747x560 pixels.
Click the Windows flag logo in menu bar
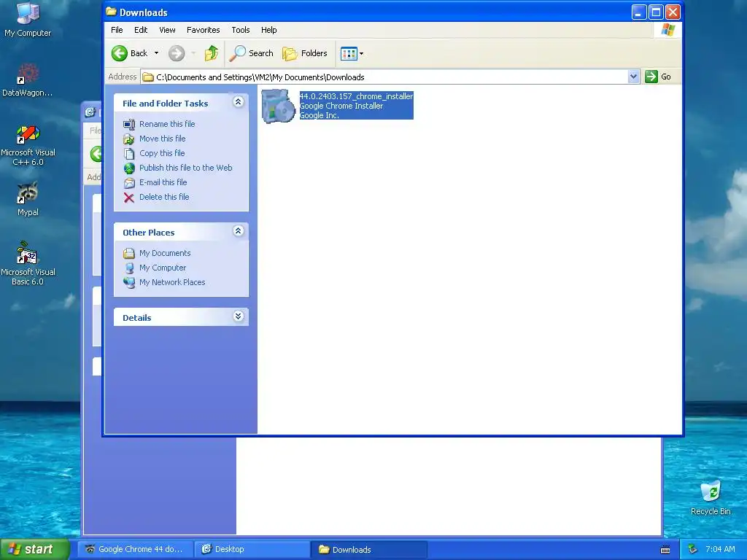click(668, 29)
